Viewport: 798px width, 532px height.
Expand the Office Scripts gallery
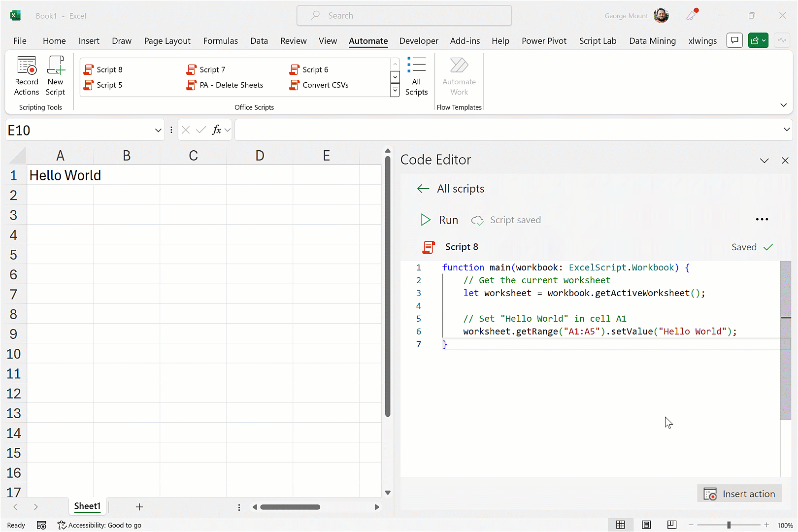[x=395, y=91]
